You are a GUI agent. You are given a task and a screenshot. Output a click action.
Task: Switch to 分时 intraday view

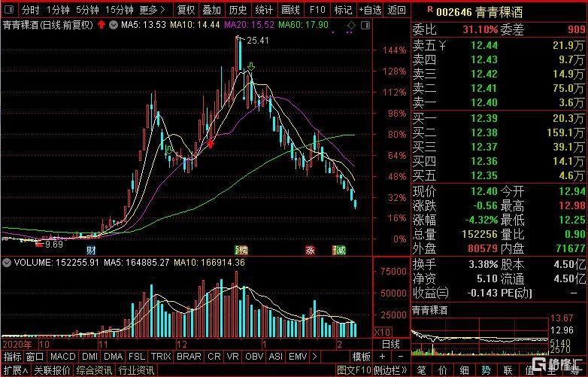pyautogui.click(x=30, y=10)
